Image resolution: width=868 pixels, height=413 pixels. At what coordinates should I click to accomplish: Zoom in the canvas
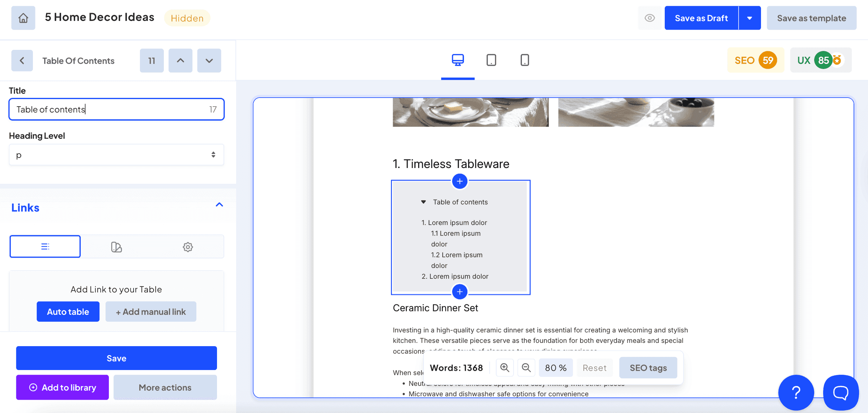pos(505,368)
